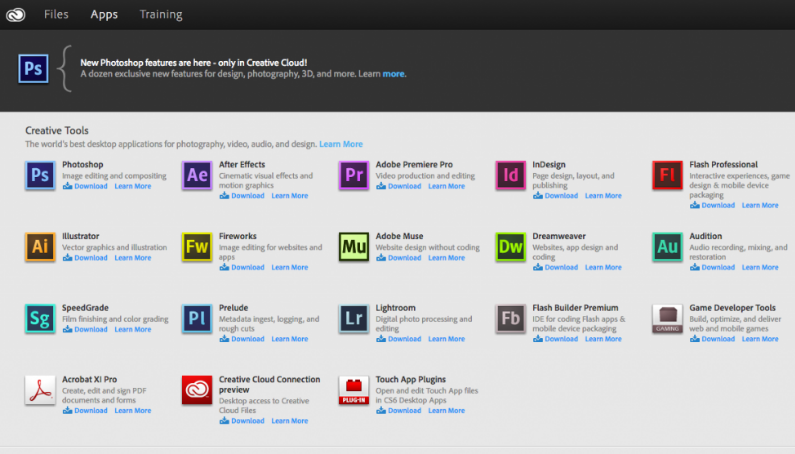Screen dimensions: 795x454
Task: Open the Files tab
Action: coord(56,14)
